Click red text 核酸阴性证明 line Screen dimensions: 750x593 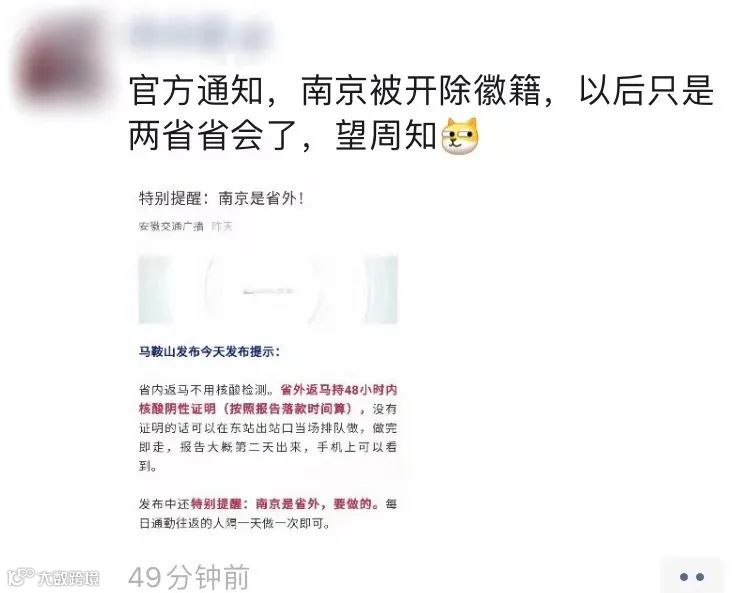tap(247, 409)
